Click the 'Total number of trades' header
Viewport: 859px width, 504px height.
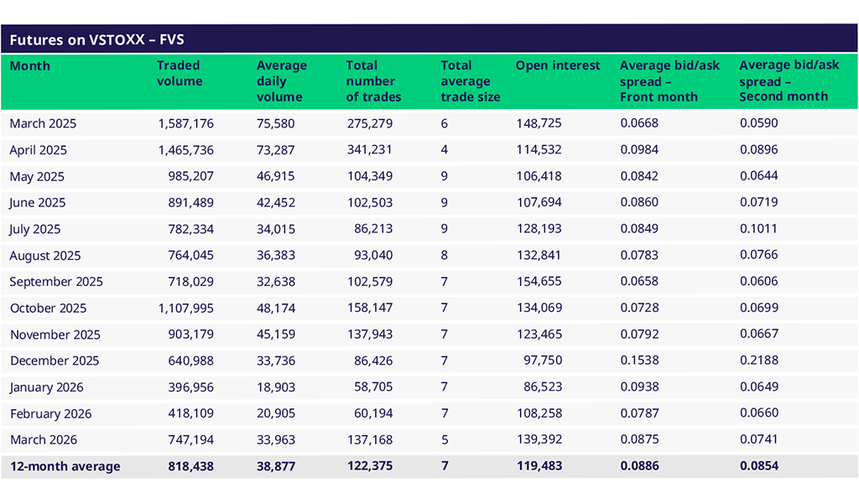pos(373,81)
